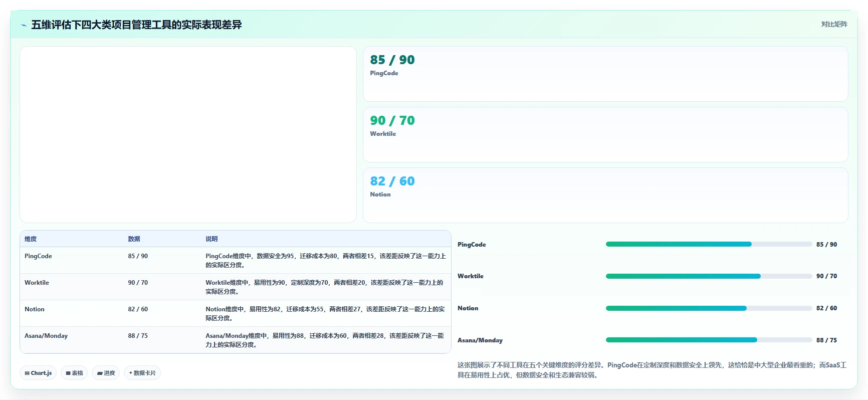The image size is (868, 400).
Task: Click the Worktile row description in the table
Action: (325, 287)
